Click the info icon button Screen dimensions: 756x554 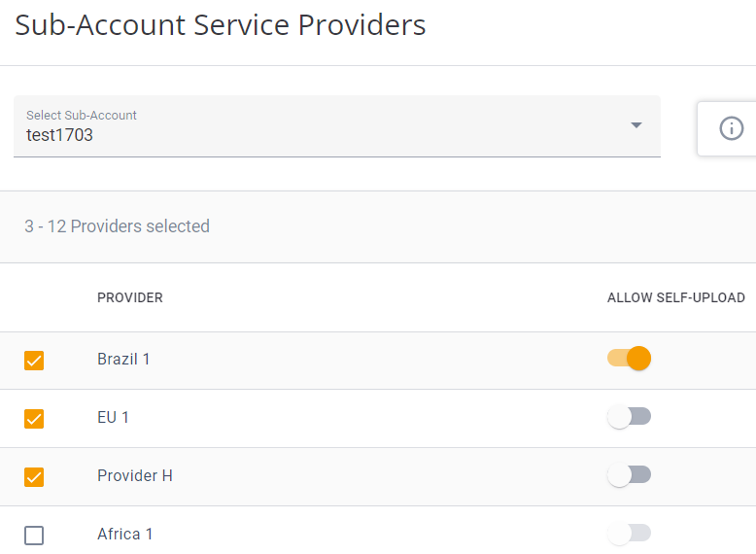pyautogui.click(x=731, y=128)
